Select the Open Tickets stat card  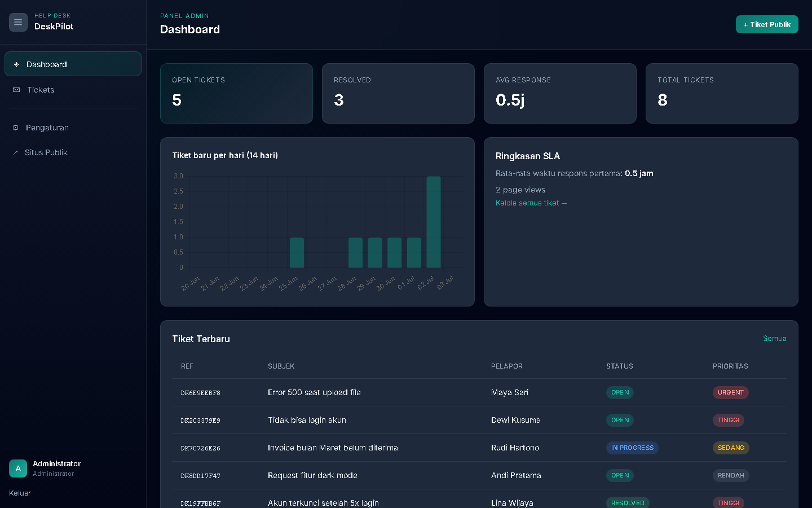(236, 93)
